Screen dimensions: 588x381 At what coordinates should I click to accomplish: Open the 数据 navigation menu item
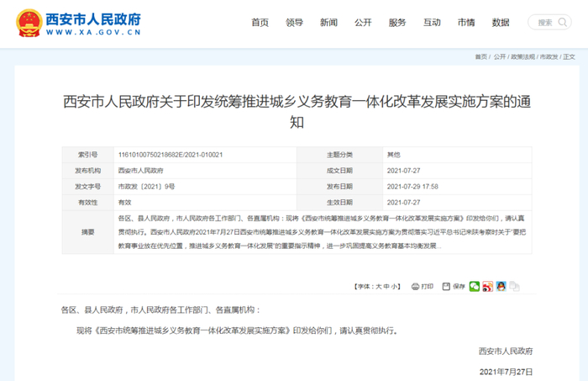click(x=501, y=22)
